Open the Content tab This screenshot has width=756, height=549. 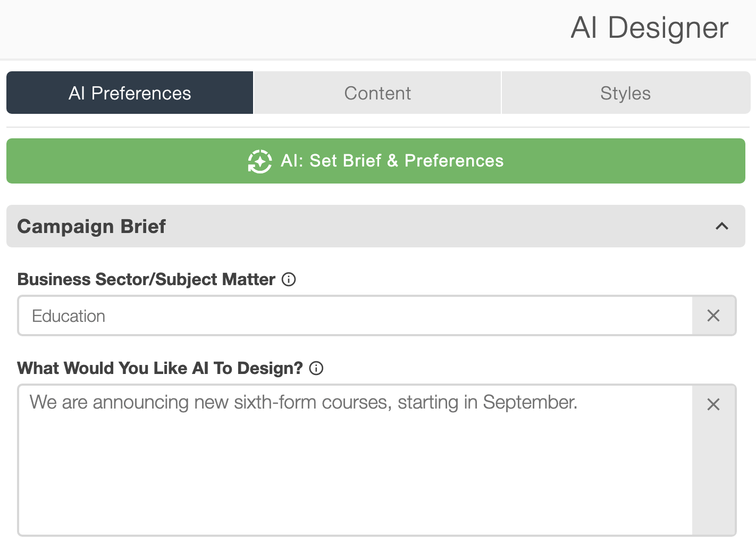pos(377,93)
